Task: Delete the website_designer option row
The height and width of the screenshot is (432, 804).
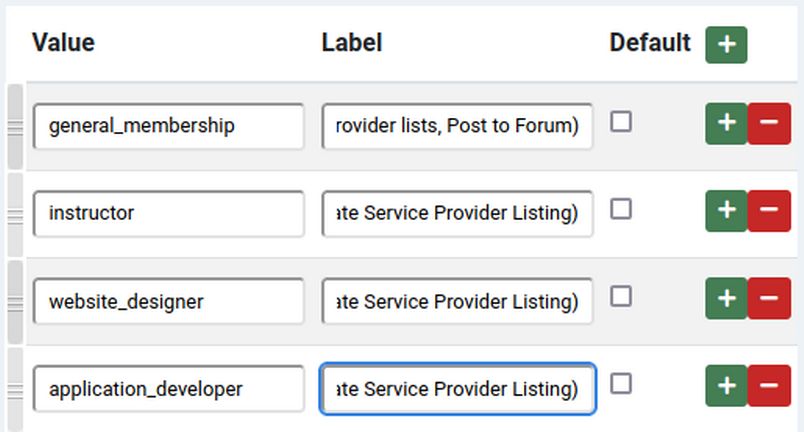Action: (769, 299)
